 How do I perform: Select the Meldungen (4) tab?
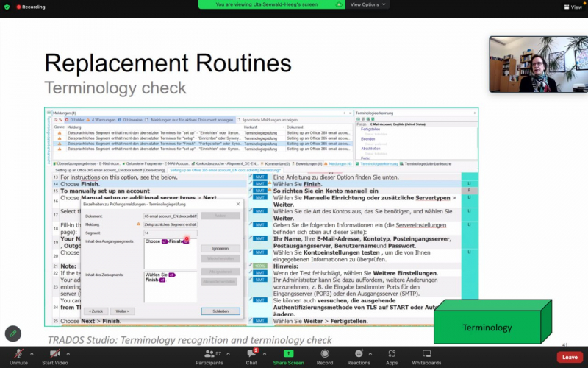pyautogui.click(x=338, y=163)
